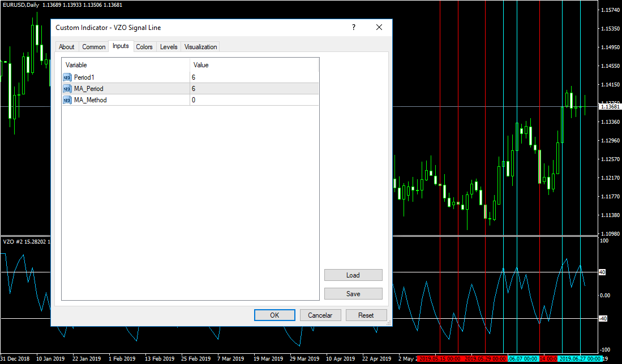Confirm the dialog with OK
Image resolution: width=622 pixels, height=364 pixels.
pyautogui.click(x=274, y=315)
